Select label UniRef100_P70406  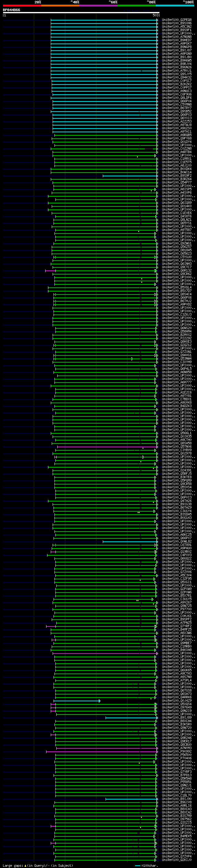point(177,758)
